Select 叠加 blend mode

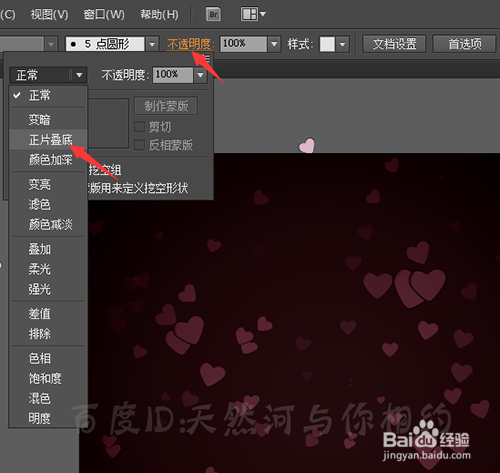tap(48, 249)
